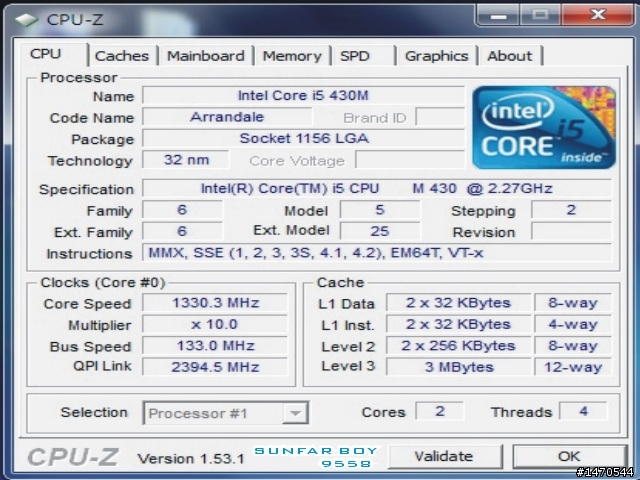The width and height of the screenshot is (640, 480).
Task: Click the Model value 5
Action: point(380,210)
